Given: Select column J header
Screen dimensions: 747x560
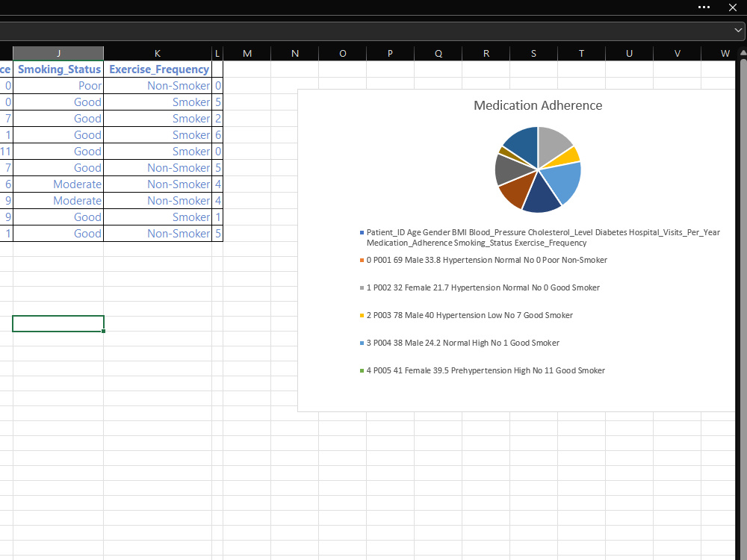Looking at the screenshot, I should coord(58,53).
